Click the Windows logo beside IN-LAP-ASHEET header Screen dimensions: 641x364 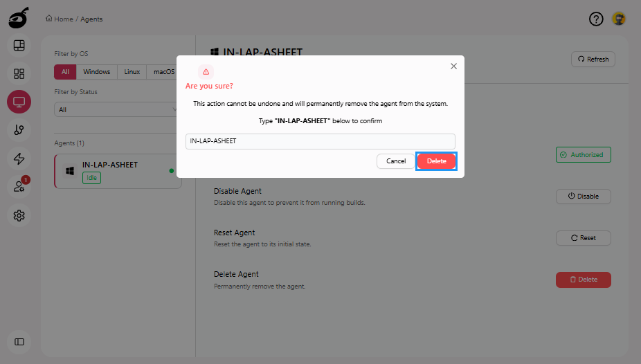tap(214, 52)
